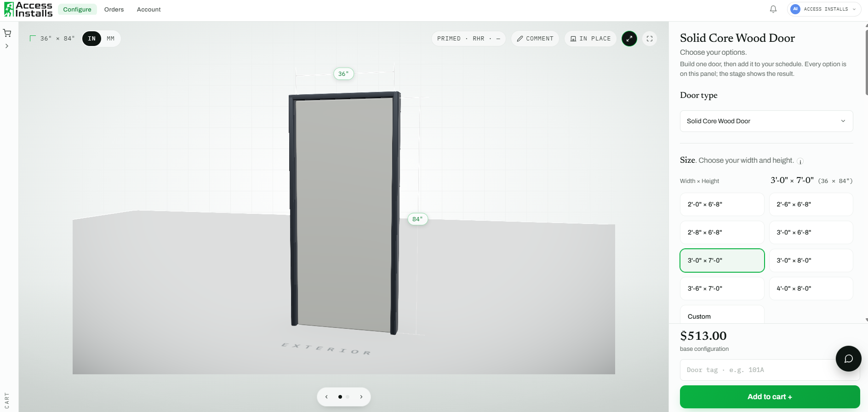Click the 84" height dimension label

coord(417,219)
